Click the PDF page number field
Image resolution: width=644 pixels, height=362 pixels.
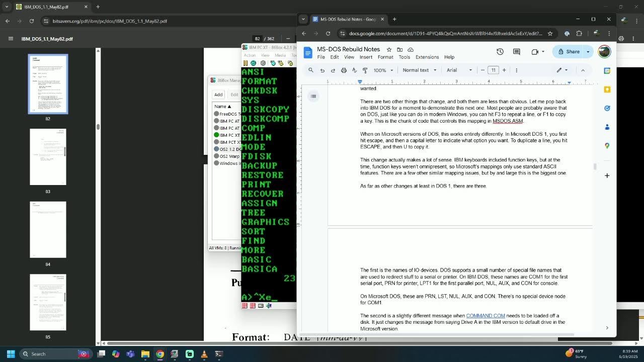[x=258, y=39]
